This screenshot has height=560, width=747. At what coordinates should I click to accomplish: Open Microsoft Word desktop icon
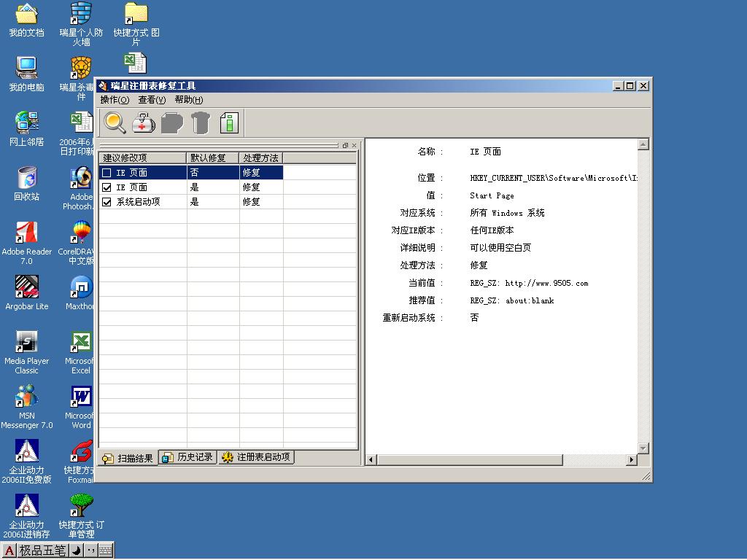click(x=80, y=407)
